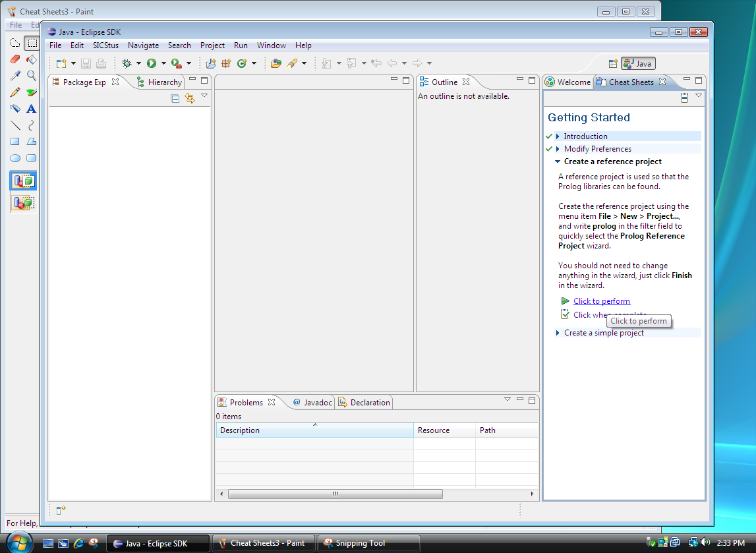Image resolution: width=756 pixels, height=553 pixels.
Task: Select the Magnifier tool in Paint
Action: [x=32, y=76]
